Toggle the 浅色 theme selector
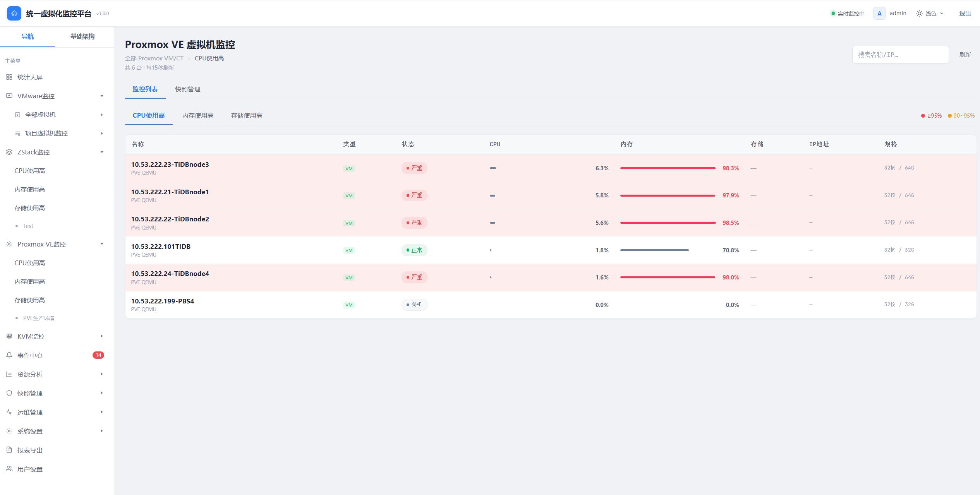Viewport: 980px width, 495px height. 930,13
